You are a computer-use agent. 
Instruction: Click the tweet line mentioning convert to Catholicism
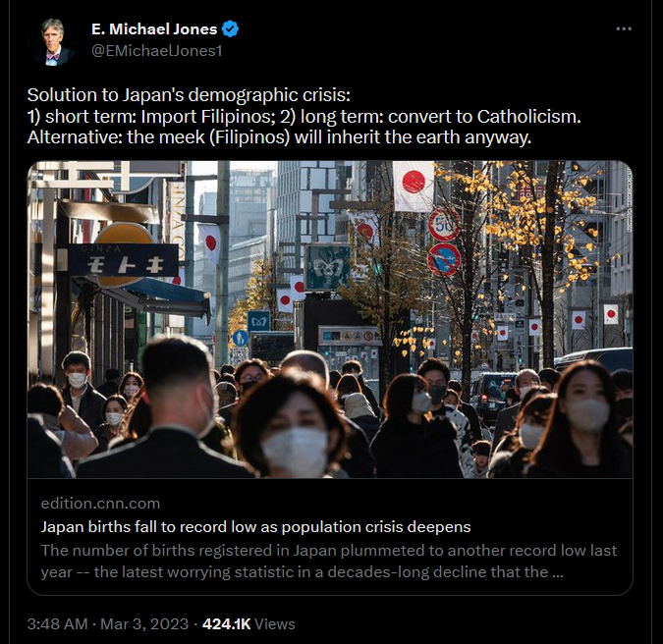304,117
